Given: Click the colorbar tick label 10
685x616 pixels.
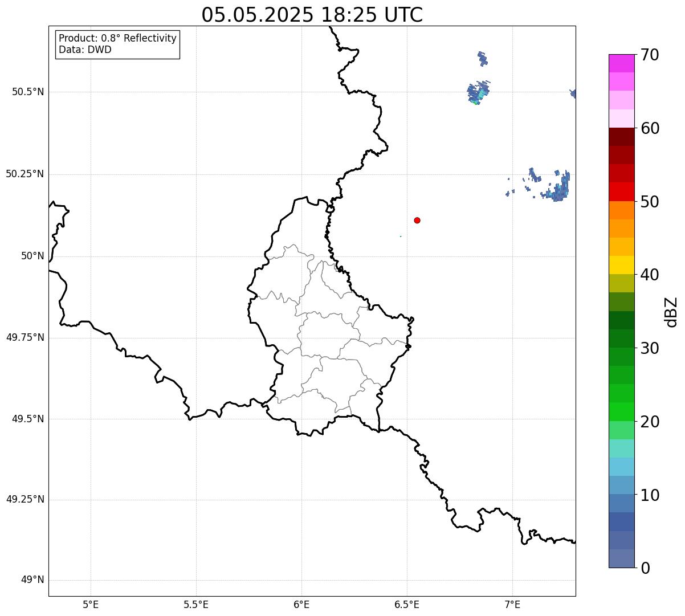Looking at the screenshot, I should [x=650, y=495].
